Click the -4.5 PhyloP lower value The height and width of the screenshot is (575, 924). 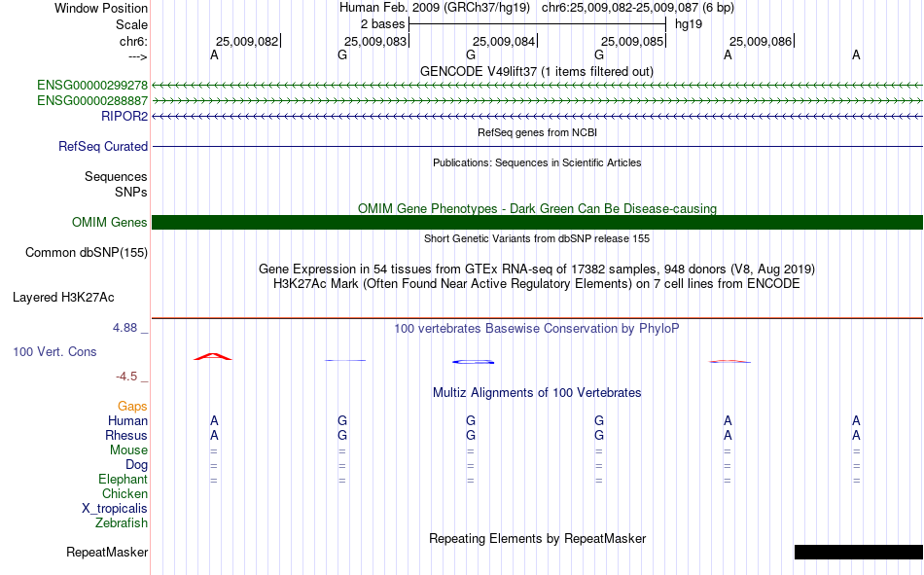(x=126, y=377)
